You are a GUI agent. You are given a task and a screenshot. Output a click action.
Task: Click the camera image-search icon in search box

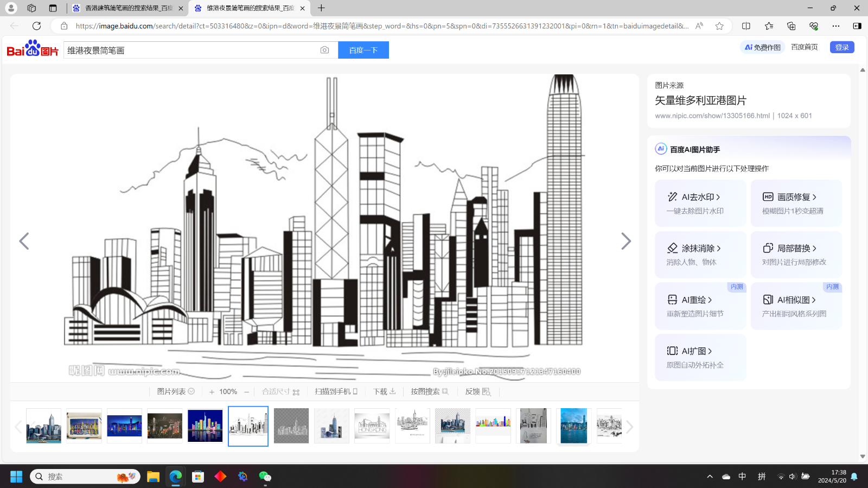(x=324, y=50)
